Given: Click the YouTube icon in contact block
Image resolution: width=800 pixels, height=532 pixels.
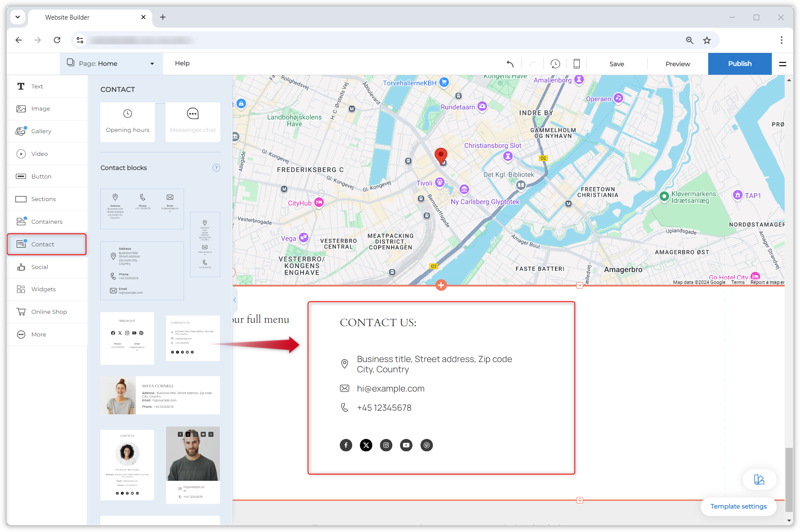Looking at the screenshot, I should tap(406, 445).
